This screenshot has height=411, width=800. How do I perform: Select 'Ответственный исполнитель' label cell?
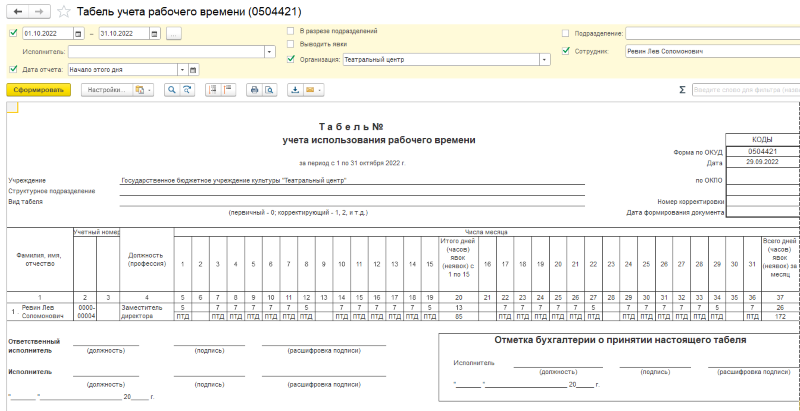(35, 346)
